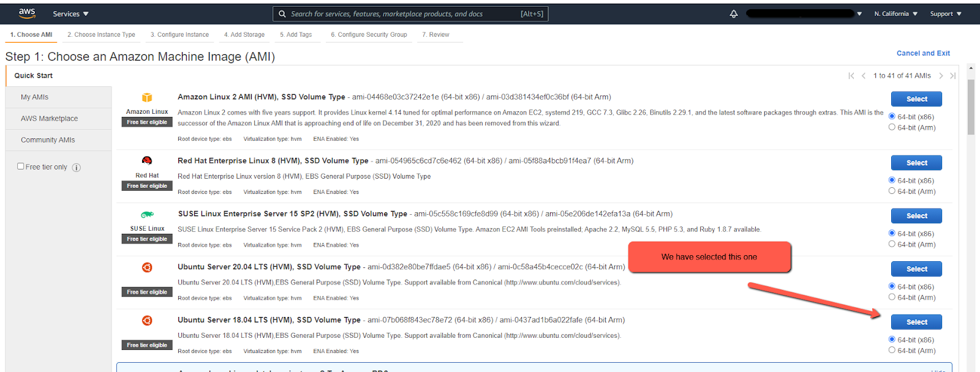Click the Ubuntu Server 20.04 LTS title
This screenshot has height=372, width=980.
point(269,267)
